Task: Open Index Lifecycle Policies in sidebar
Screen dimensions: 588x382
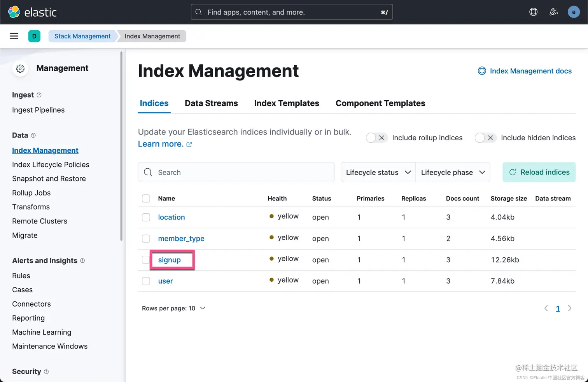Action: tap(51, 164)
